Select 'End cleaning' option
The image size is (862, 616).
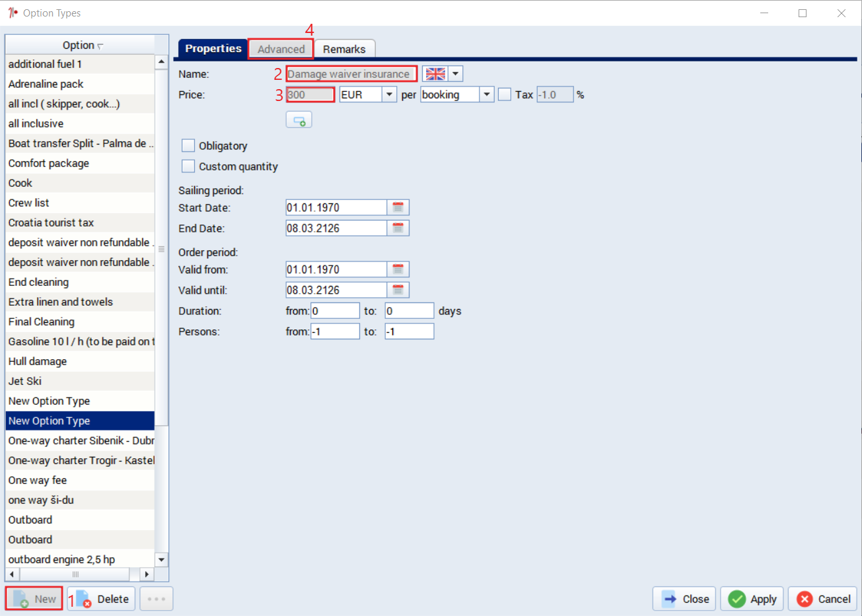coord(80,282)
